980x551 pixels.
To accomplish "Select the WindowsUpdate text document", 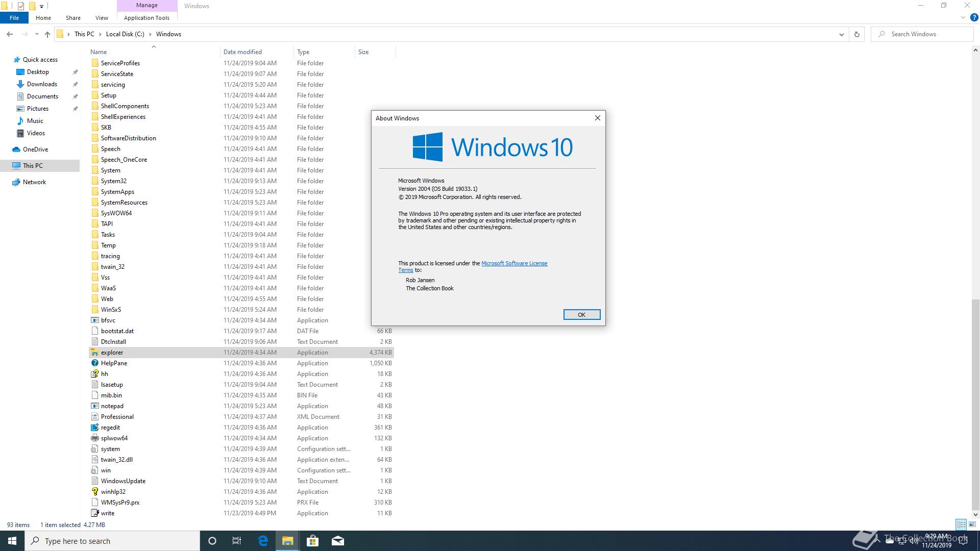I will coord(123,481).
